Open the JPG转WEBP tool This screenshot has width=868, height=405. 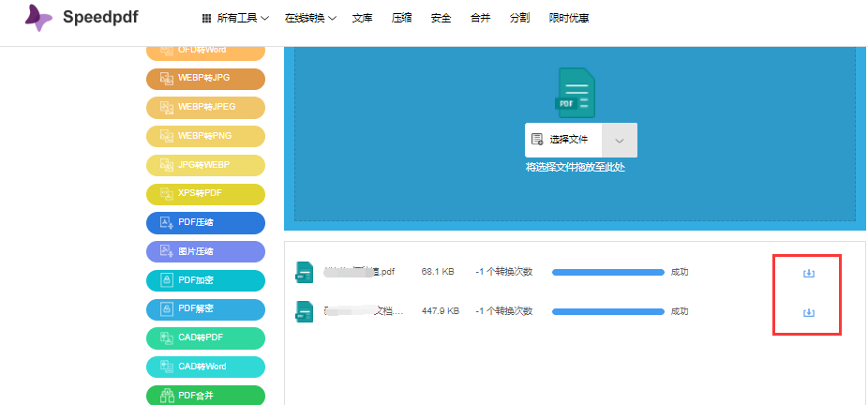[205, 165]
